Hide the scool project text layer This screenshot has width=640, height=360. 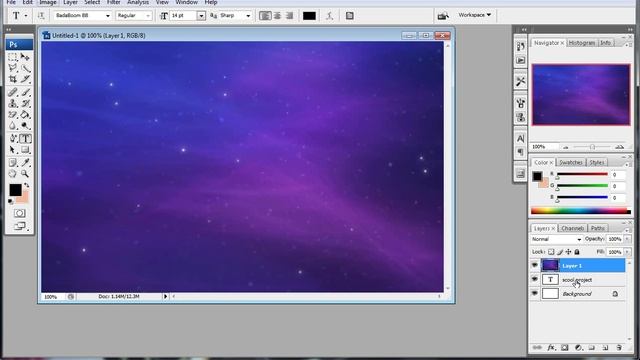point(535,279)
